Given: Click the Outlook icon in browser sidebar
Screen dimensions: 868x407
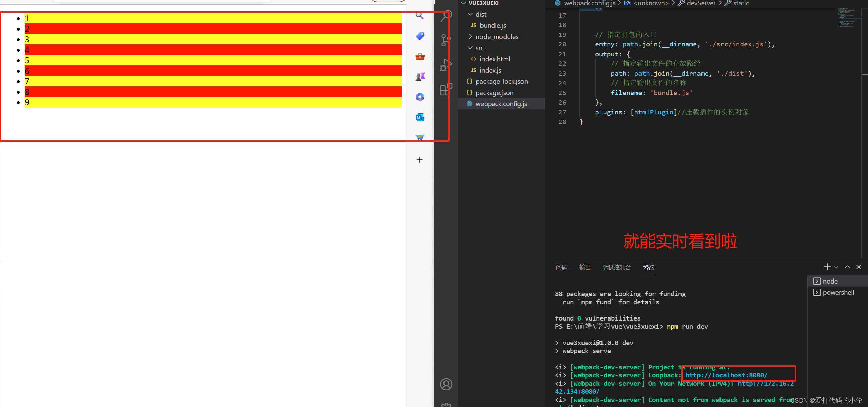Looking at the screenshot, I should click(x=420, y=117).
